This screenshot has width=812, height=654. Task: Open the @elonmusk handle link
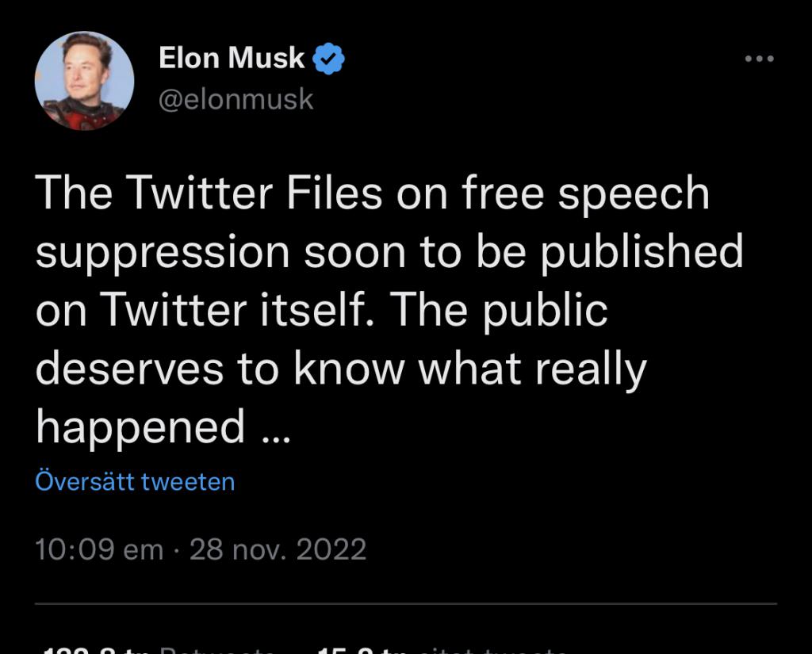[236, 99]
